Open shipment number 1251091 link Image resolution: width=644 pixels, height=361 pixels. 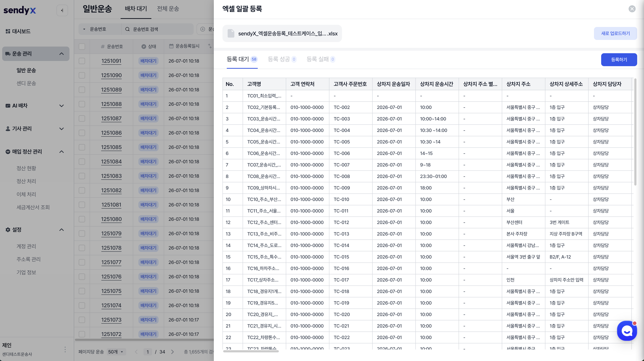click(111, 61)
